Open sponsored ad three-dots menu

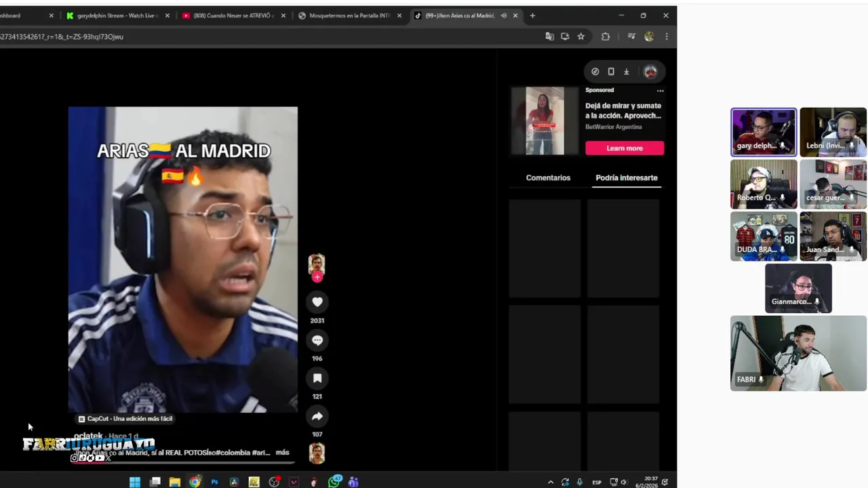click(660, 90)
